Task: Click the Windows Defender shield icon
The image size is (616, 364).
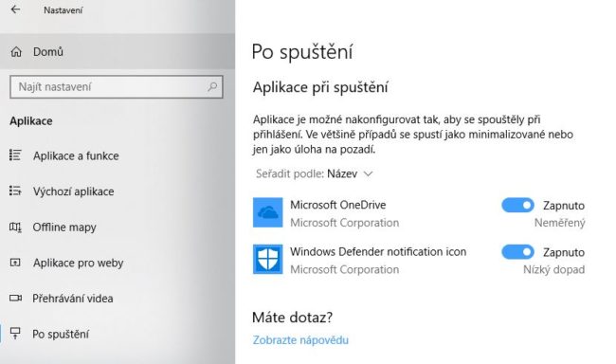Action: tap(267, 260)
